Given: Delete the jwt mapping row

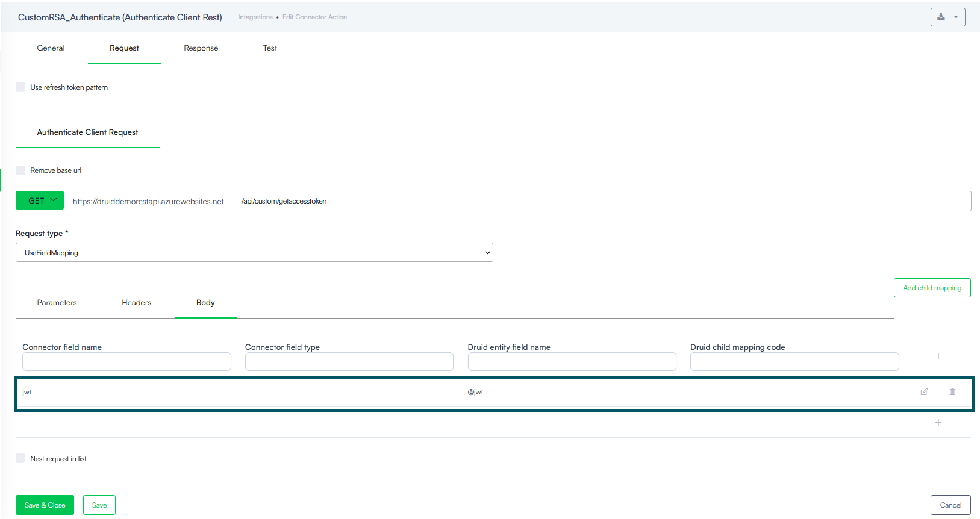Looking at the screenshot, I should (952, 392).
